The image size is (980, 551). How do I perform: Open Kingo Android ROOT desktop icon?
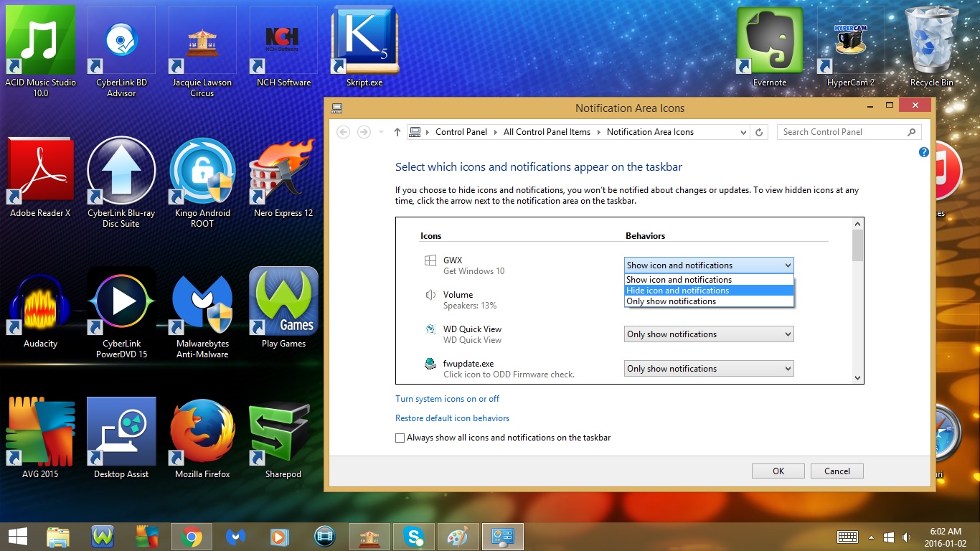point(202,182)
